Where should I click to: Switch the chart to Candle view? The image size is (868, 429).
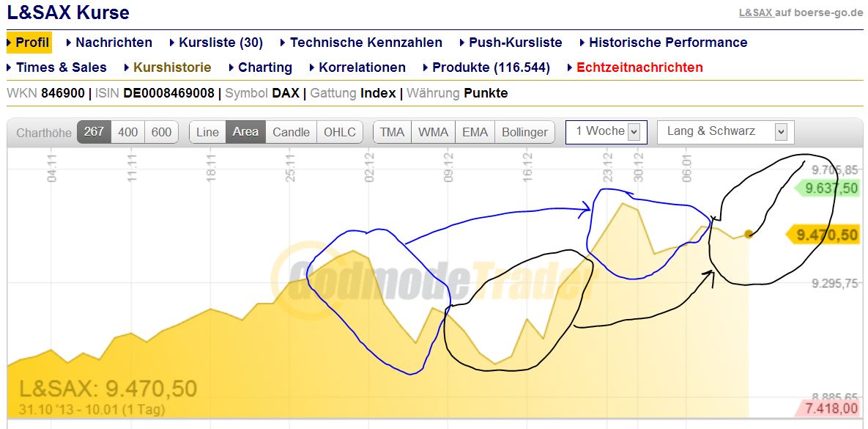(291, 132)
